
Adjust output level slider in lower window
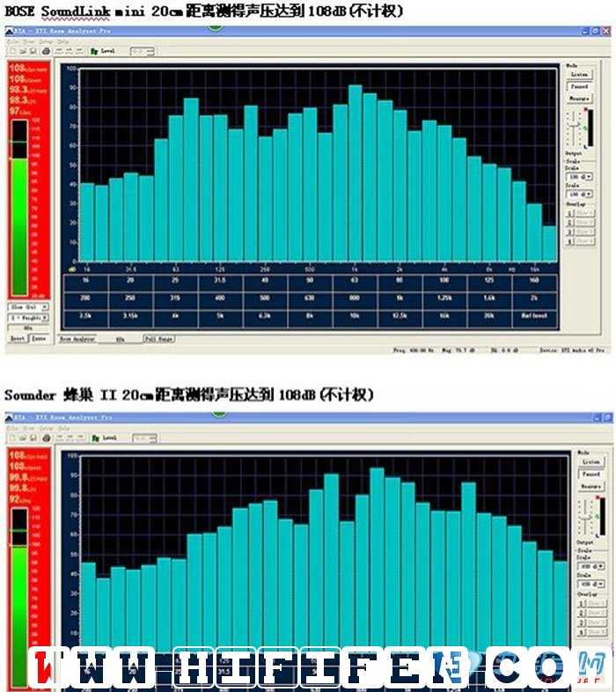coord(585,517)
